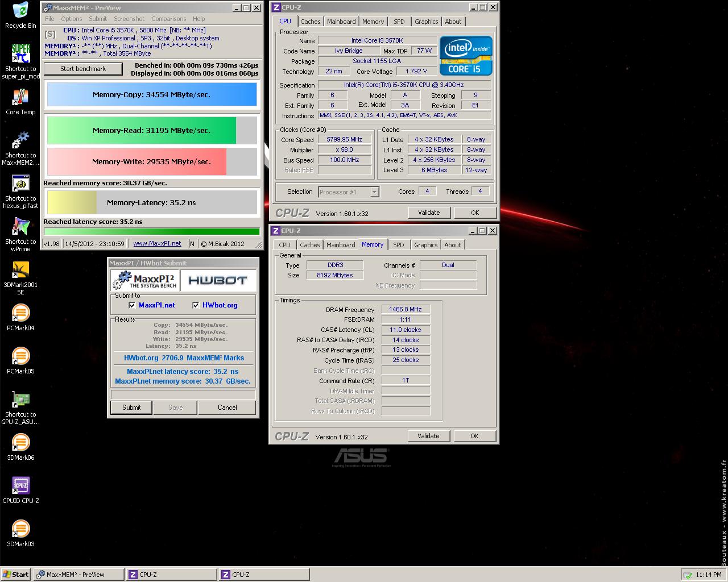This screenshot has width=728, height=582.
Task: Expand the Processor #1 selection dropdown
Action: [x=374, y=192]
